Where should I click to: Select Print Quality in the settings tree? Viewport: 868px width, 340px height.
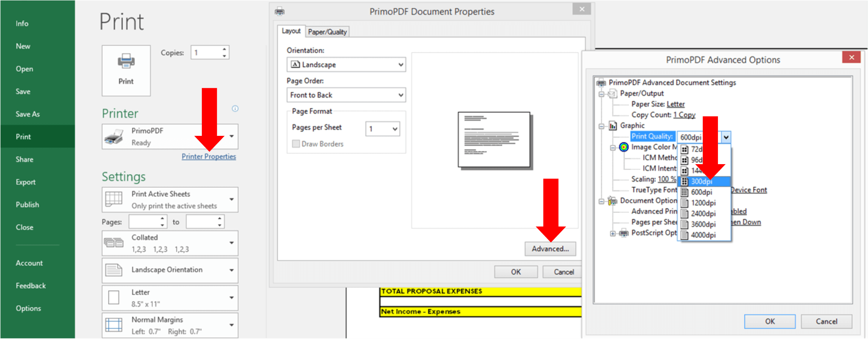[x=652, y=137]
